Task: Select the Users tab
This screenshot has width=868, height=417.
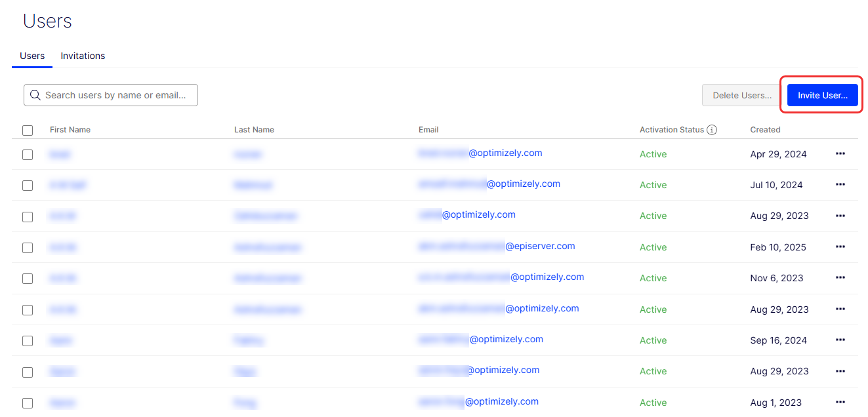Action: pos(32,56)
